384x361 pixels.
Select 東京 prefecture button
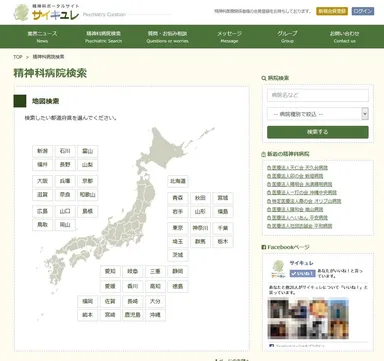point(178,228)
